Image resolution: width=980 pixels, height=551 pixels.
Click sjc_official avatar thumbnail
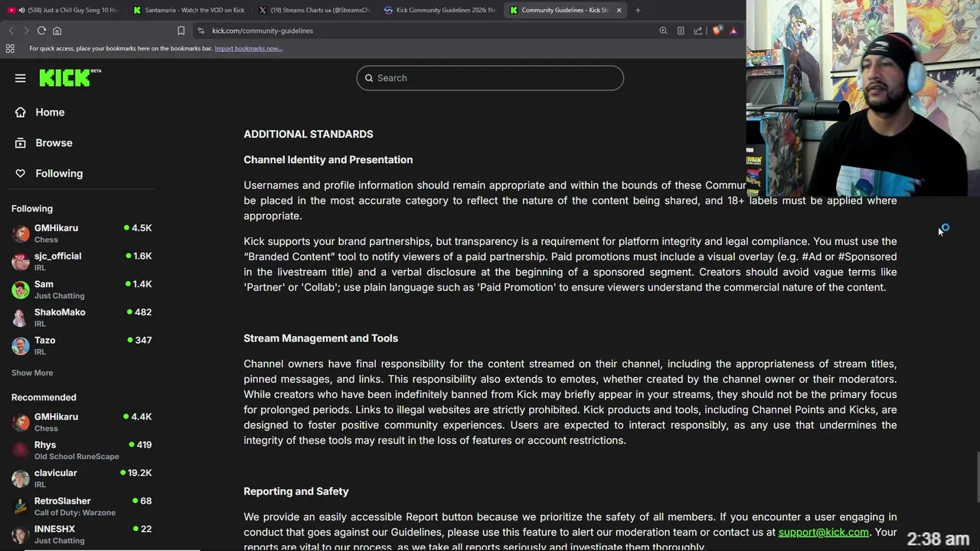(21, 262)
